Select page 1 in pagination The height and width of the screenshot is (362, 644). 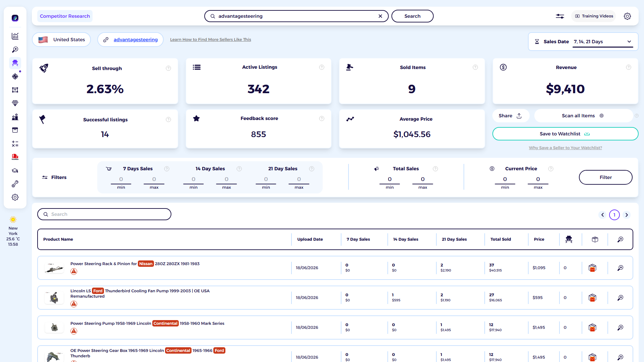614,215
